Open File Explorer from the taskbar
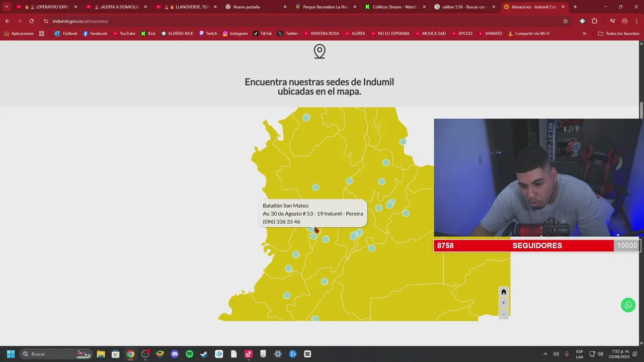 coord(101,354)
